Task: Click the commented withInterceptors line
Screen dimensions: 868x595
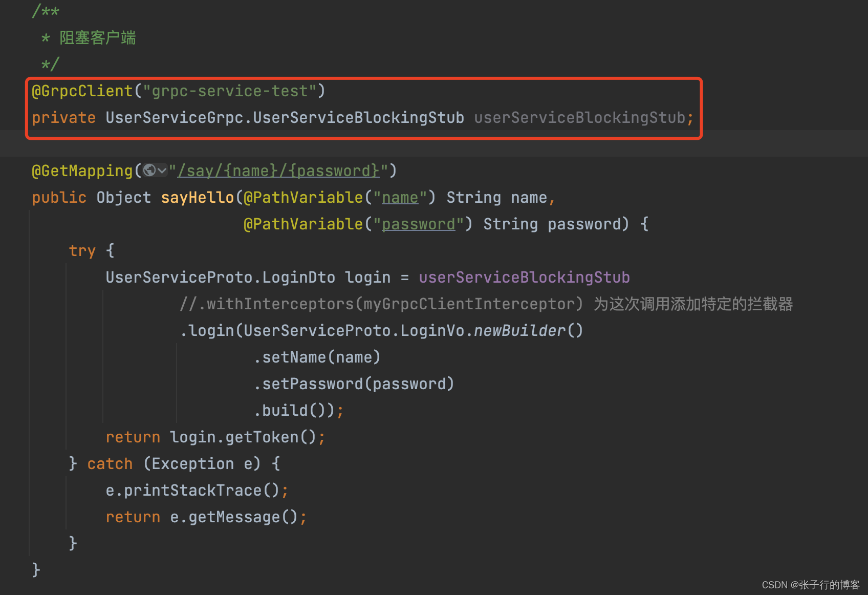Action: 486,304
